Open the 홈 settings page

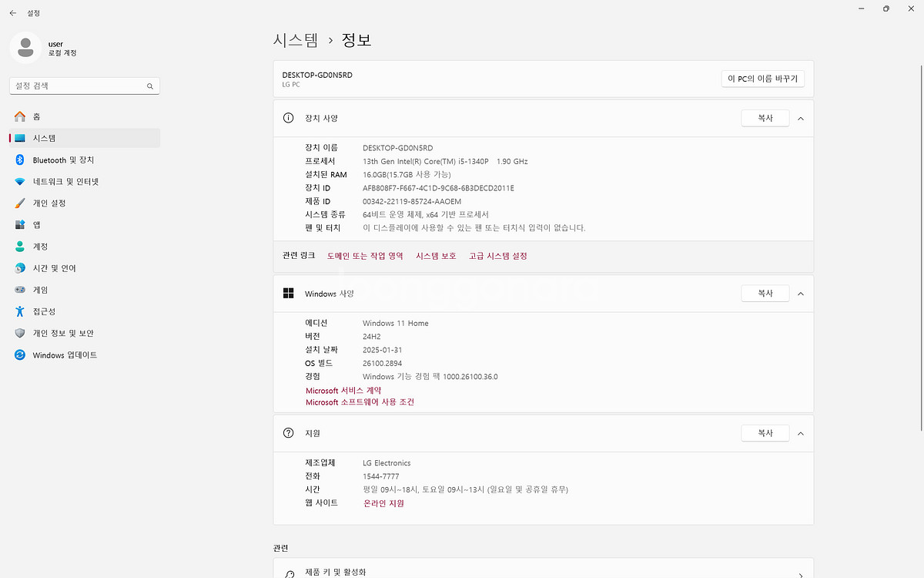[x=85, y=116]
